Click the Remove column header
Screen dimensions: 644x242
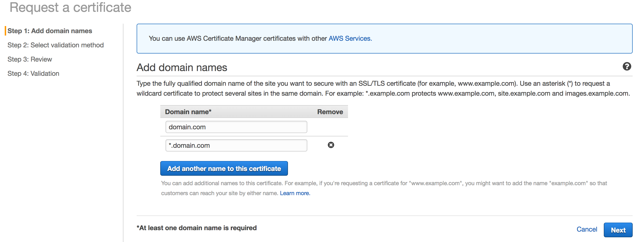click(330, 112)
